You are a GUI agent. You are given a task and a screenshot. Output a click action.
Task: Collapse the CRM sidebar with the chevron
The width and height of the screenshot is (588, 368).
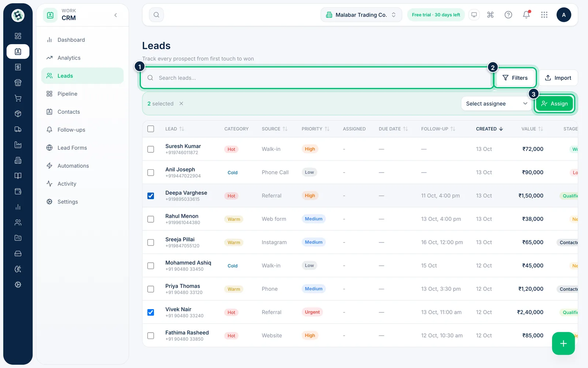pyautogui.click(x=115, y=15)
